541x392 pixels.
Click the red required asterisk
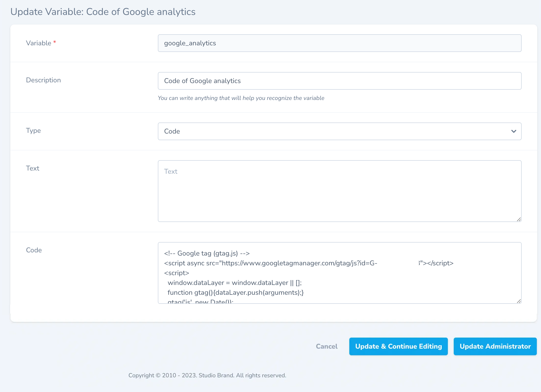(x=54, y=42)
